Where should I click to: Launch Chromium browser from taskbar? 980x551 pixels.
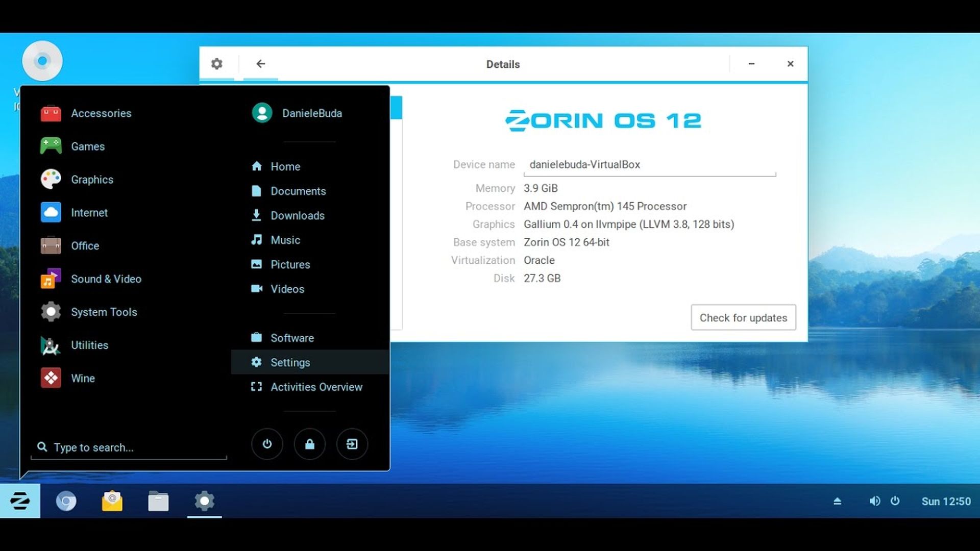66,501
